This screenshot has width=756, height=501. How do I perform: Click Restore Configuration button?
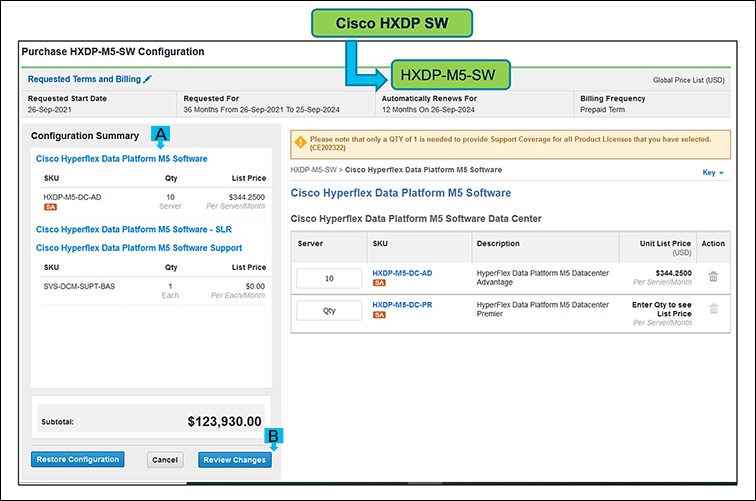[x=78, y=460]
